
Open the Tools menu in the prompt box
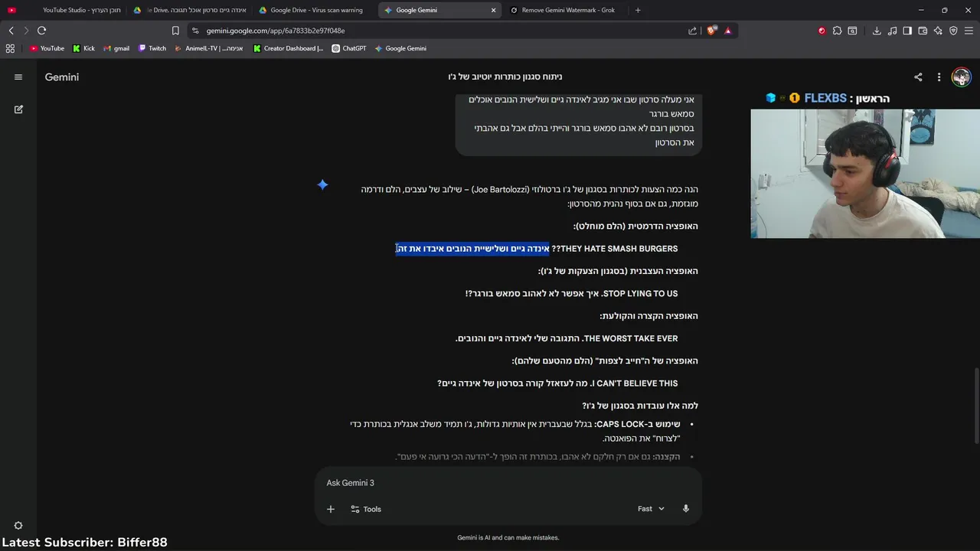tap(366, 509)
